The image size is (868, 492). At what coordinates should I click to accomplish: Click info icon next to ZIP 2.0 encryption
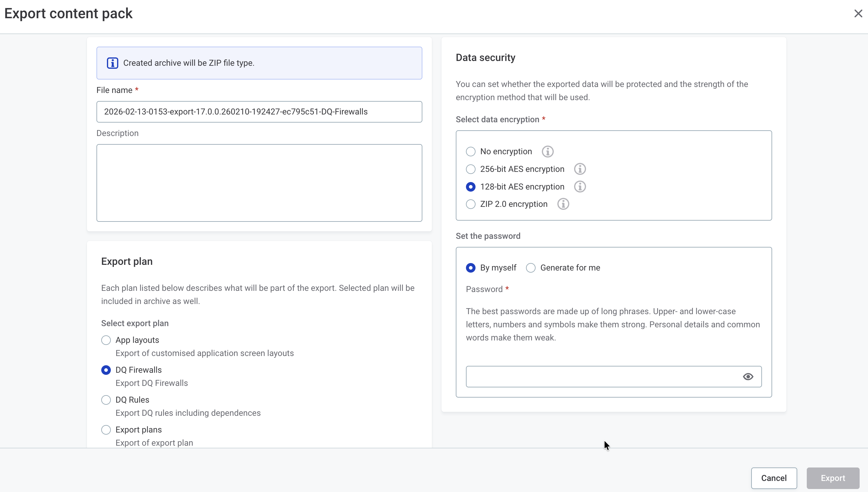click(563, 204)
